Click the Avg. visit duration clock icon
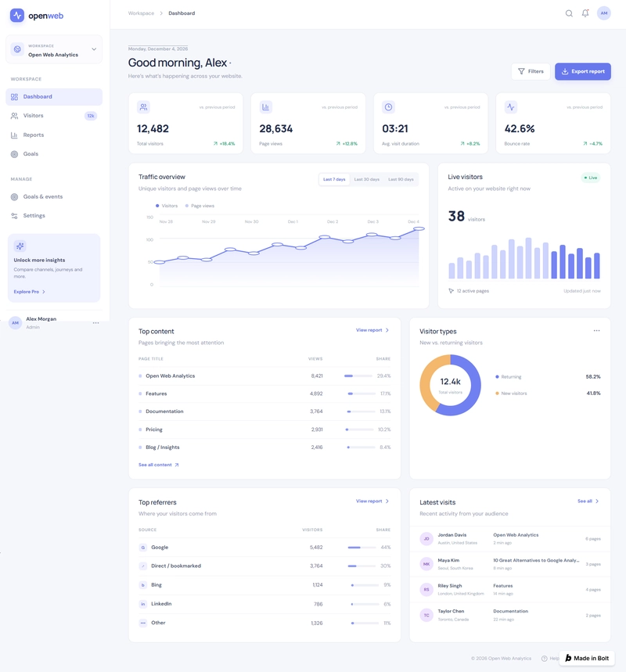The image size is (626, 672). tap(388, 107)
